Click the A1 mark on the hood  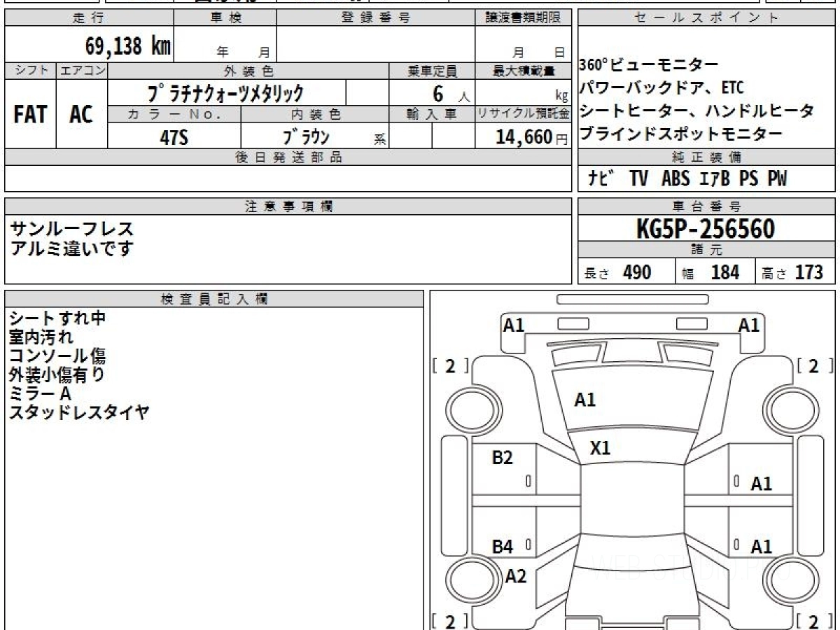pos(585,400)
